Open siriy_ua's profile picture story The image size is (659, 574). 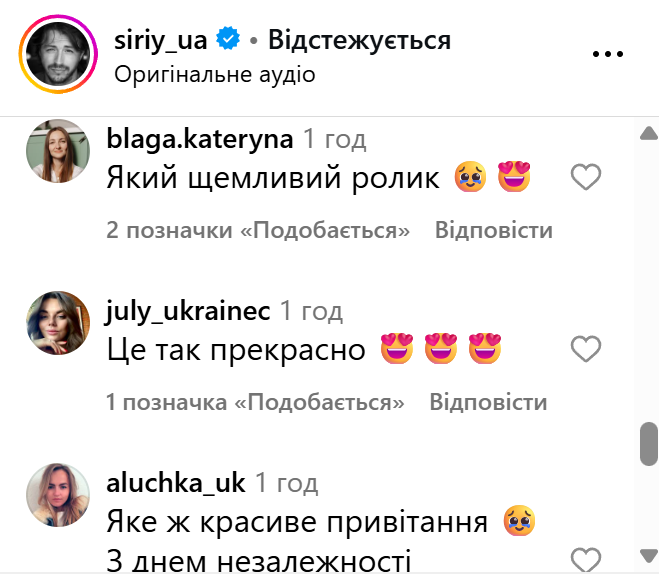[58, 54]
